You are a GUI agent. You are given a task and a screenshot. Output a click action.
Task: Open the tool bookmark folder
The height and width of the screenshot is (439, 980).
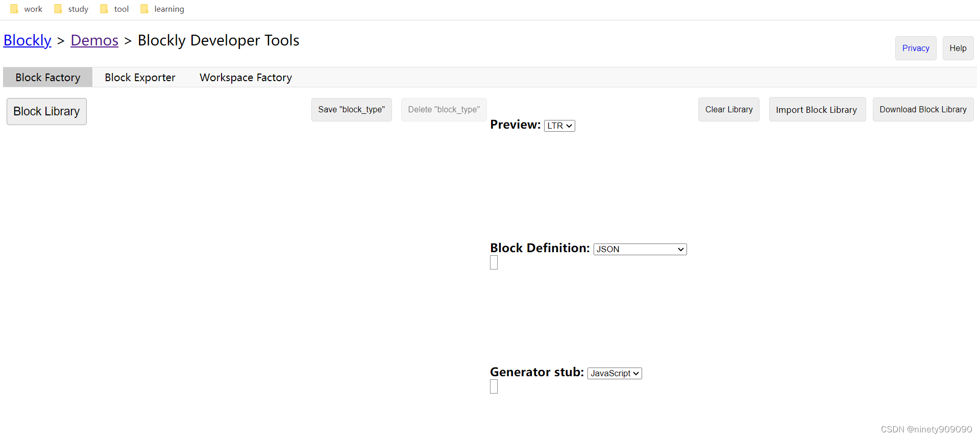[x=115, y=9]
